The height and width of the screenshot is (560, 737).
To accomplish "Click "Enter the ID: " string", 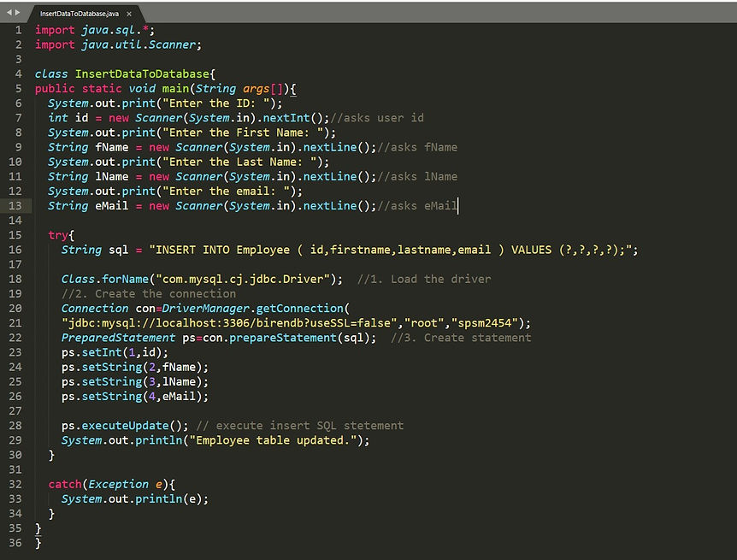I will 219,103.
